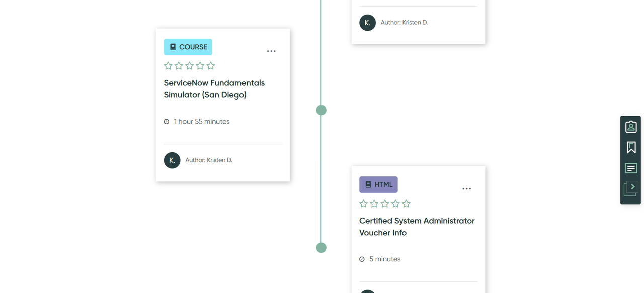This screenshot has width=644, height=293.
Task: Click Author: Kristen D. on ServiceNow Fundamentals card
Action: point(209,160)
